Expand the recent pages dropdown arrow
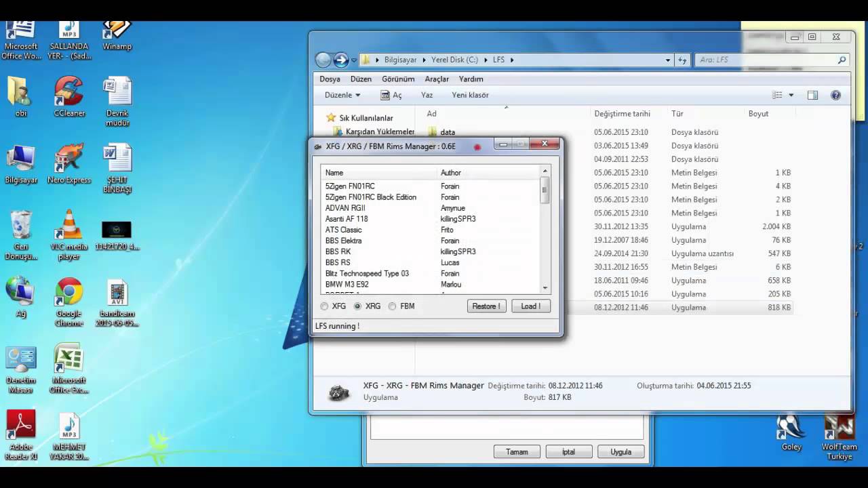Viewport: 868px width, 488px height. 353,60
